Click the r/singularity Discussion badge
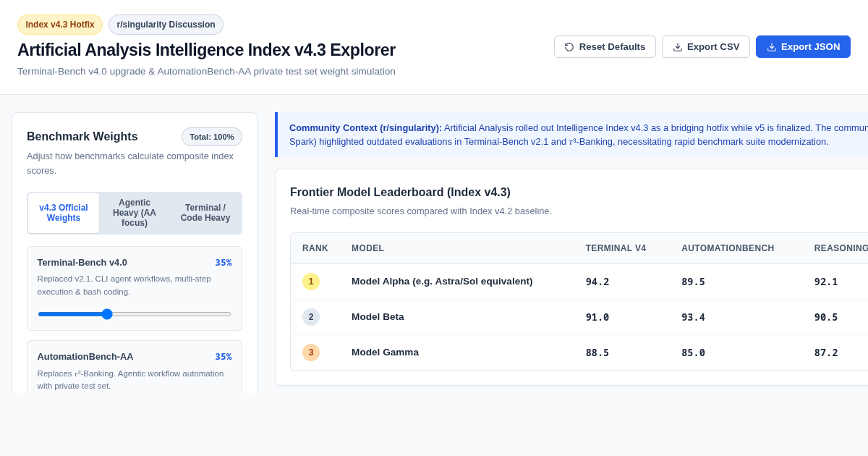 (166, 25)
